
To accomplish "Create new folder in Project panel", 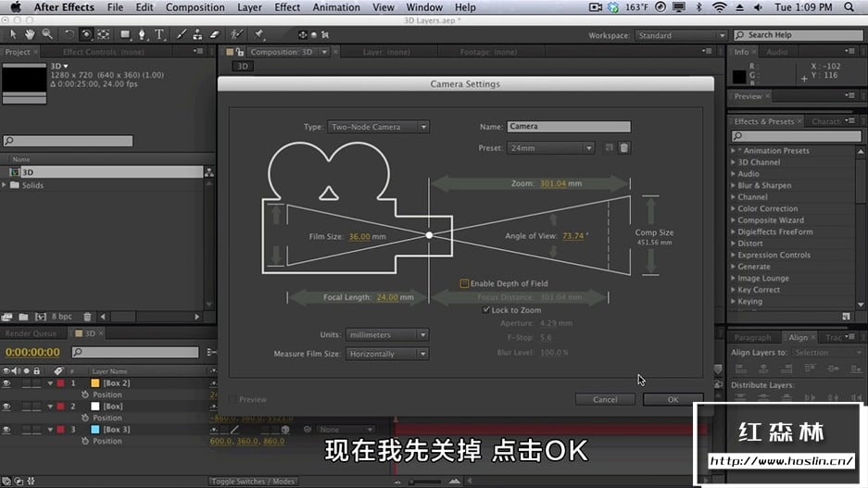I will (x=23, y=317).
